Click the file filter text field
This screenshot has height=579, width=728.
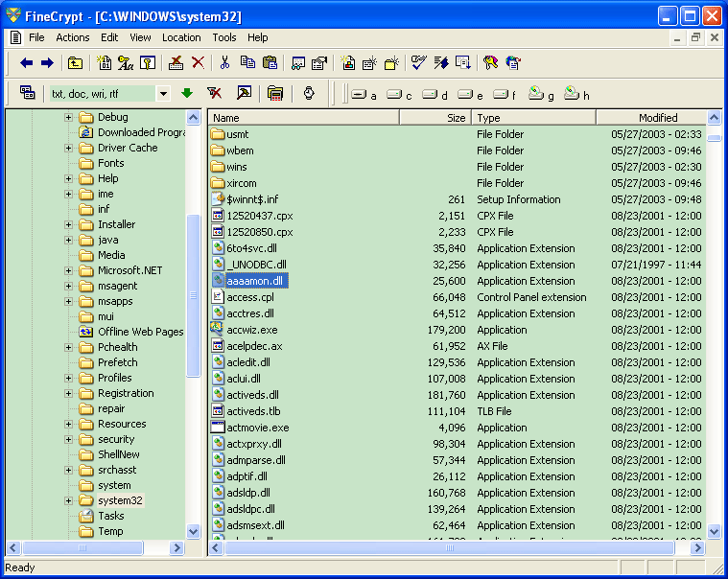[x=102, y=94]
